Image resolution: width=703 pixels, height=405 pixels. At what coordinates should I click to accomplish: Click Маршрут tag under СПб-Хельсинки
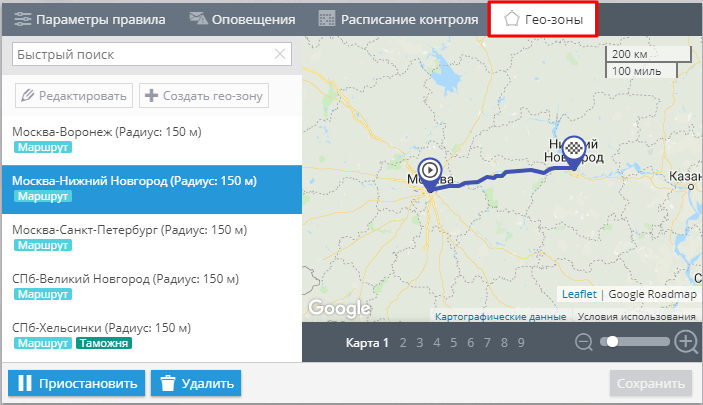tap(43, 343)
